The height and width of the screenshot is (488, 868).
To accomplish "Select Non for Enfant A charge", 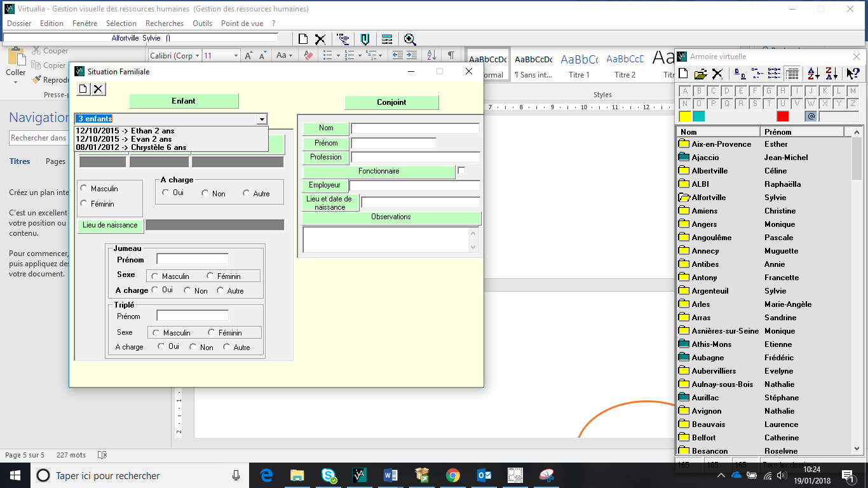I will (206, 193).
